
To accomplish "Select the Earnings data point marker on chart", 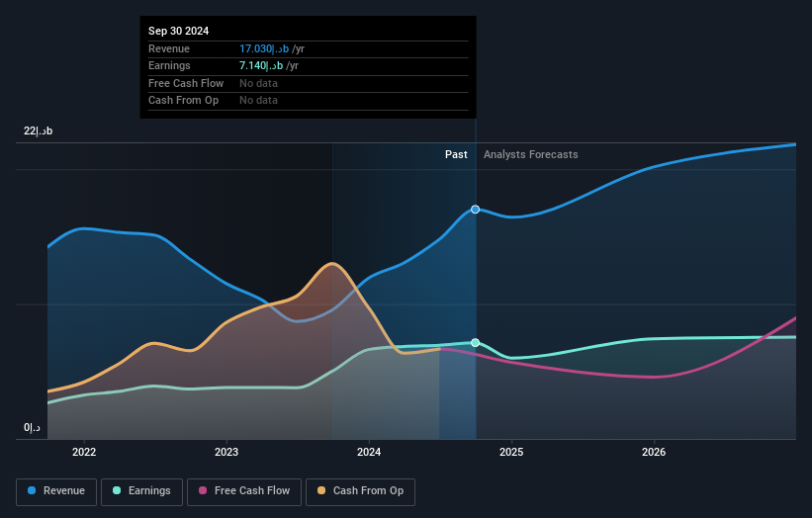I will pos(476,343).
